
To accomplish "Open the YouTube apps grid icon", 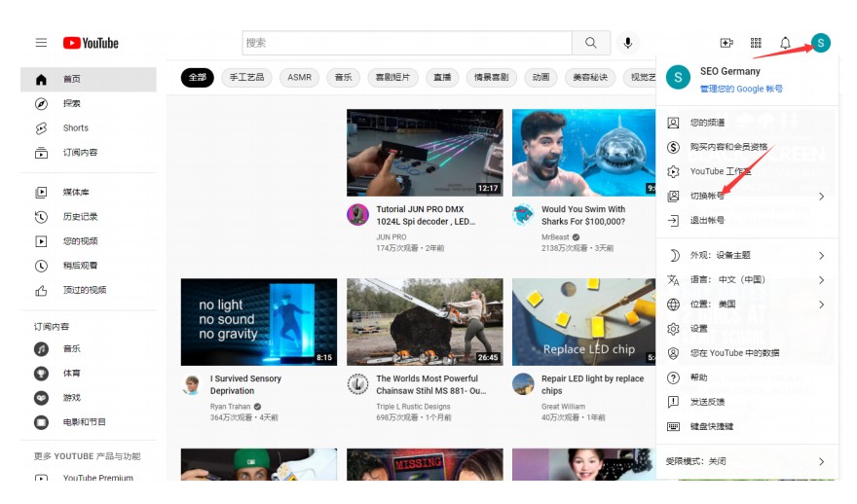I will (756, 43).
